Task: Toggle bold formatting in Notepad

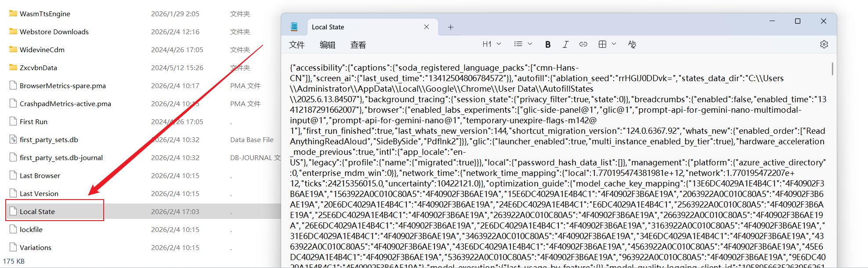Action: (548, 44)
